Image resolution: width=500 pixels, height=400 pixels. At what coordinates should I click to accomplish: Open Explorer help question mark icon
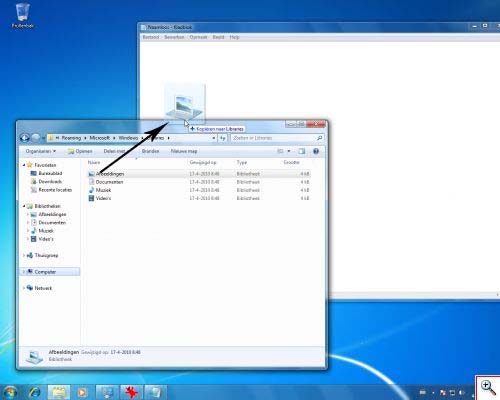316,151
